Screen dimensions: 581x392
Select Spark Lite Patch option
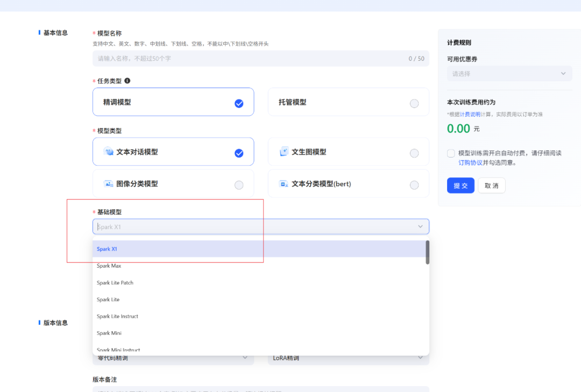[x=259, y=283]
